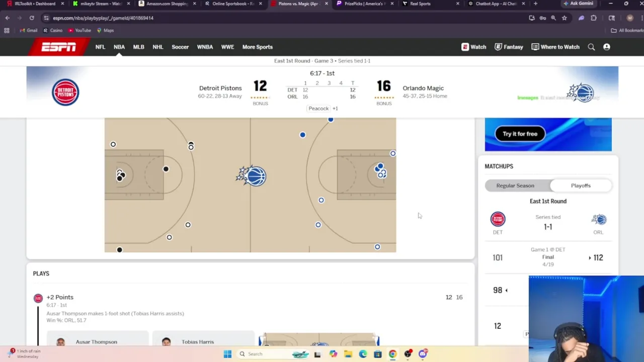Click the Fantasy link

point(509,47)
